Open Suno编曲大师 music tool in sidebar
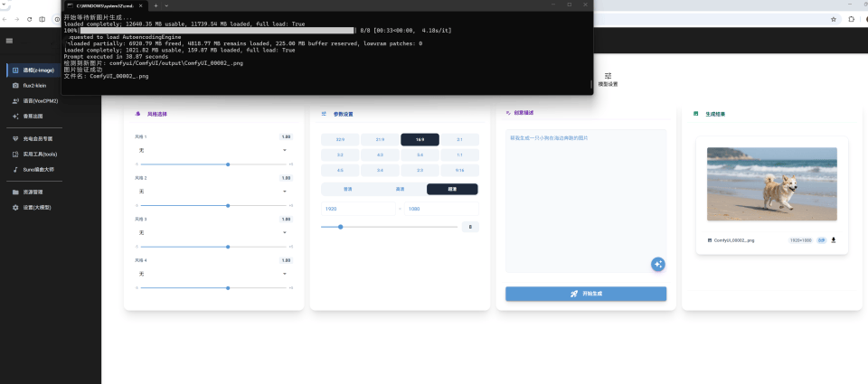868x384 pixels. click(x=39, y=169)
